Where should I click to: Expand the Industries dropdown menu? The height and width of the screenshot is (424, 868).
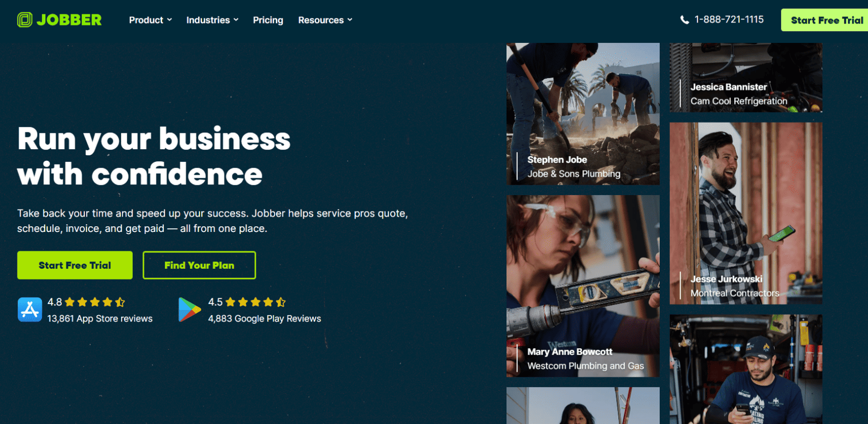pyautogui.click(x=212, y=20)
